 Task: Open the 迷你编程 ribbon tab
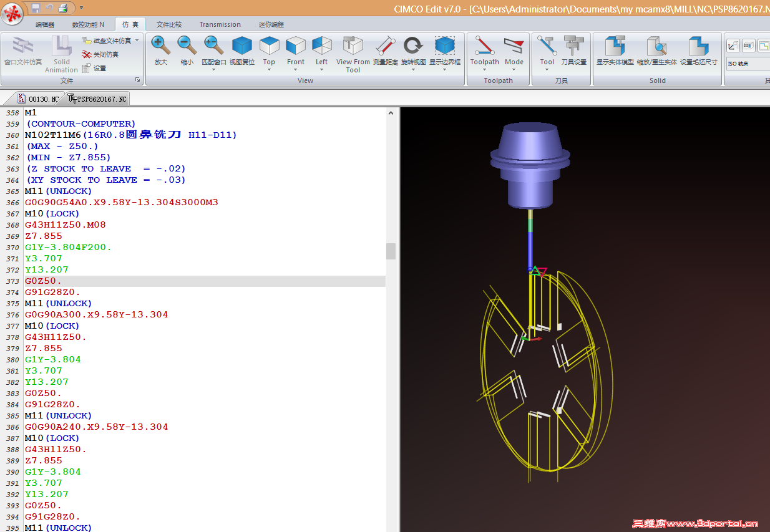271,24
